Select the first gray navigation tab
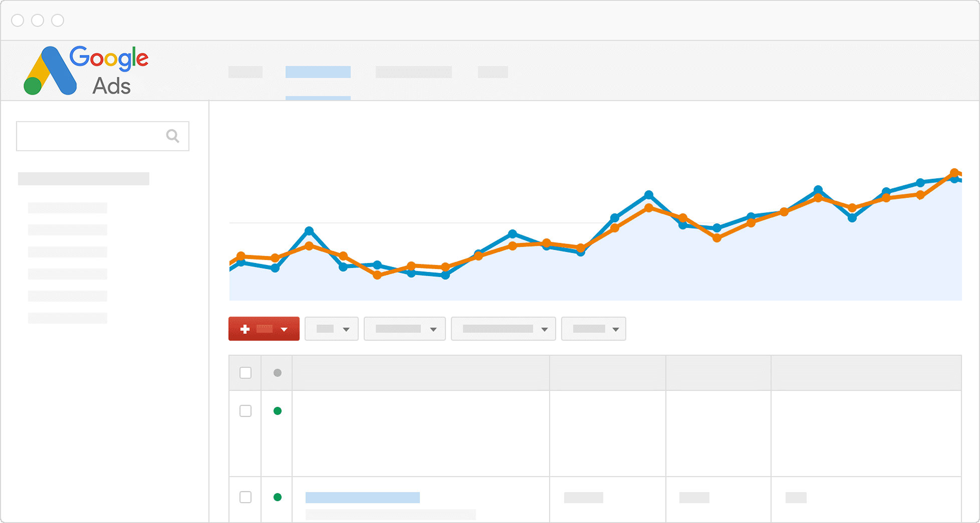 [x=246, y=72]
